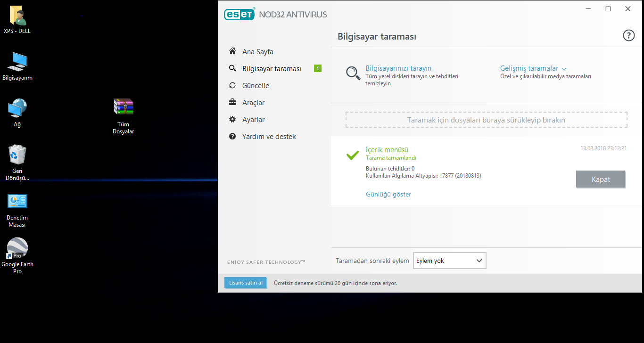Open Tüm Dosyalar WinRAR archive icon
The width and height of the screenshot is (644, 343).
point(124,107)
